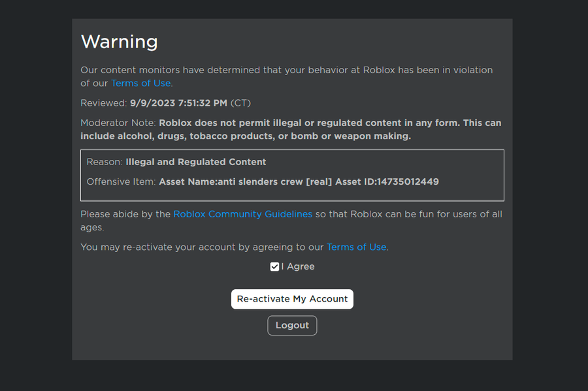
Task: Open the Roblox Community Guidelines link
Action: [242, 214]
